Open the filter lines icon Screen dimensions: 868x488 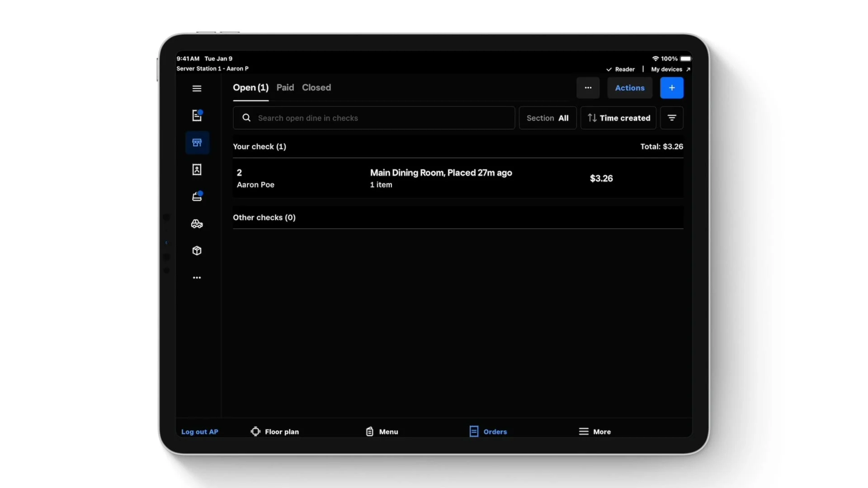point(671,118)
